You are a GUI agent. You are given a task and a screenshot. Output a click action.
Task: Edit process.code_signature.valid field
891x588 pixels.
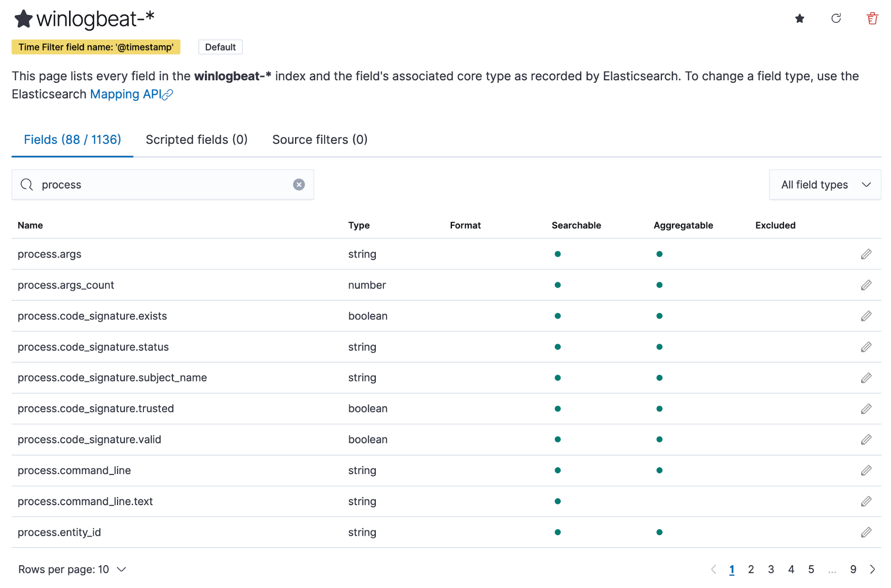(866, 440)
